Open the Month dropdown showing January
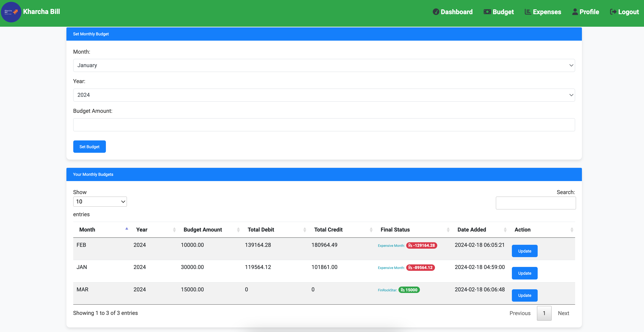This screenshot has width=644, height=332. pyautogui.click(x=324, y=65)
